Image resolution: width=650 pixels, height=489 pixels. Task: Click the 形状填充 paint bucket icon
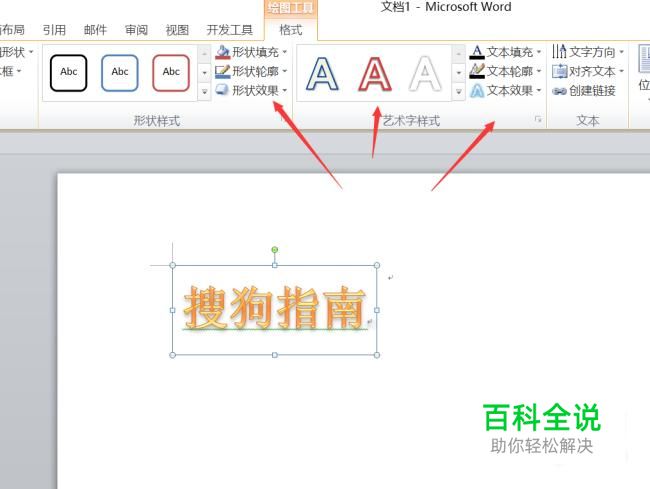pyautogui.click(x=223, y=52)
